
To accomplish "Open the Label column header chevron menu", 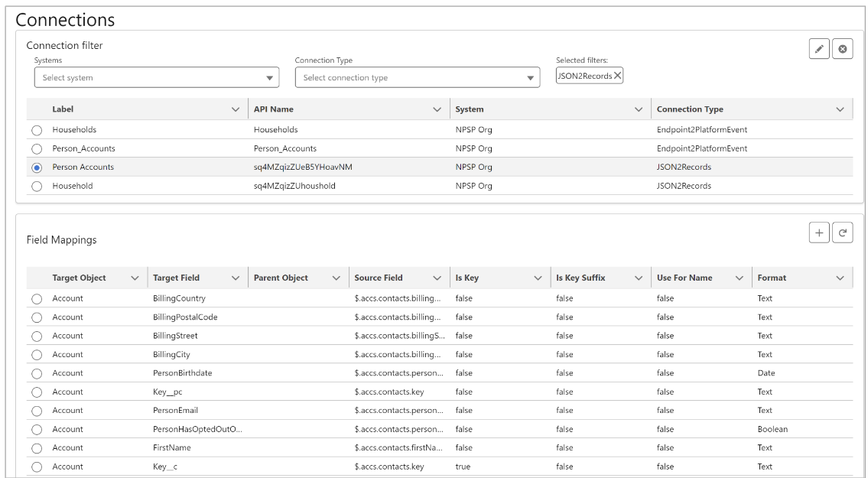I will 235,109.
